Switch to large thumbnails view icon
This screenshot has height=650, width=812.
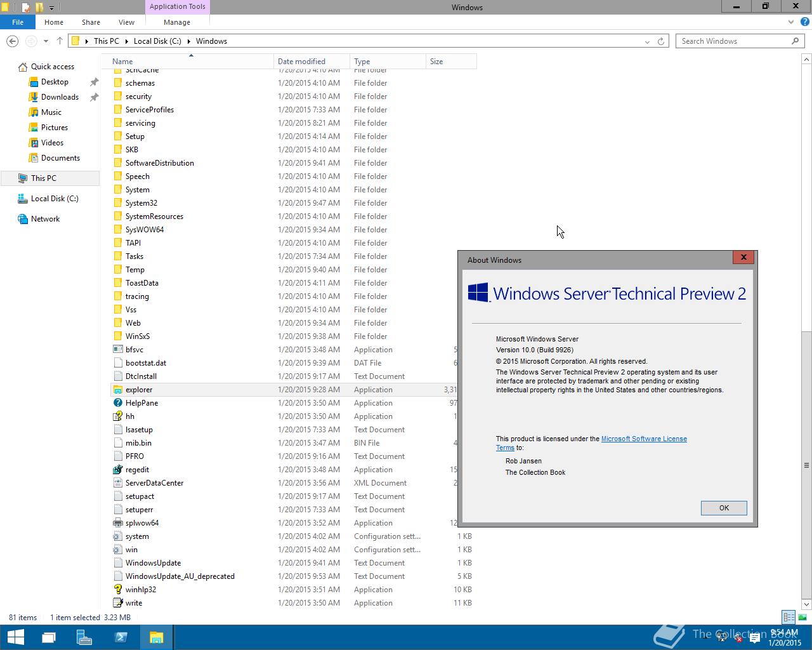802,617
